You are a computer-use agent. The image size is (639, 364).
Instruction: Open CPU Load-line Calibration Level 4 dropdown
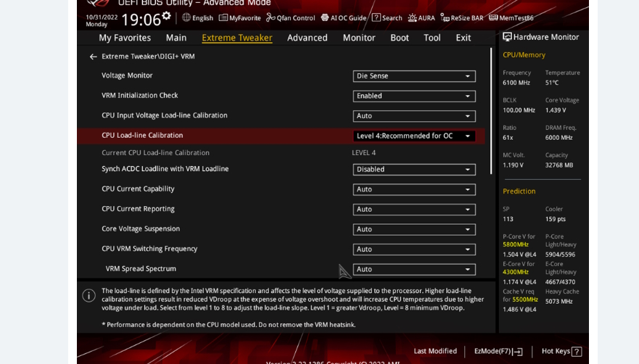point(414,136)
